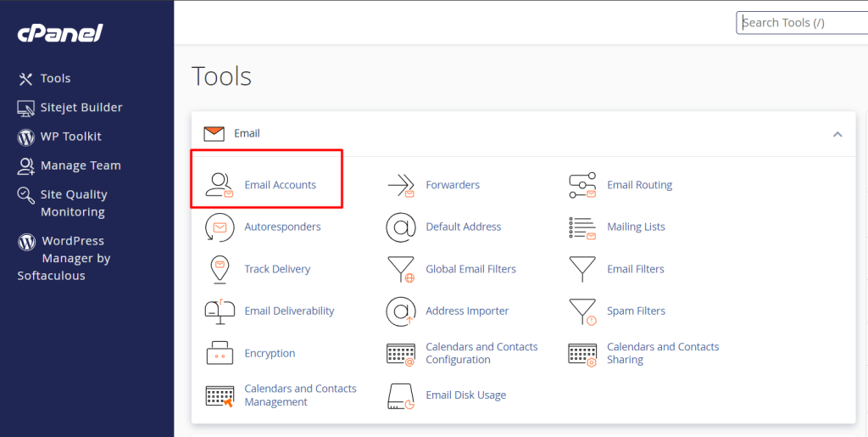The image size is (868, 437).
Task: Click the cPanel logo
Action: point(60,33)
